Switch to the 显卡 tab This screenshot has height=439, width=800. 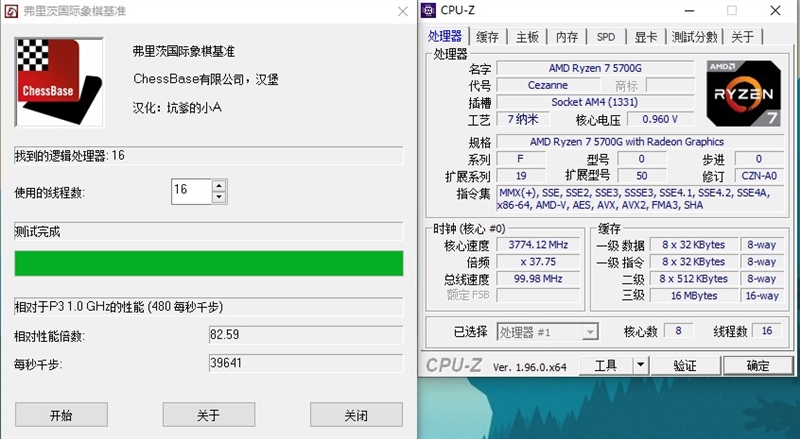tap(645, 37)
